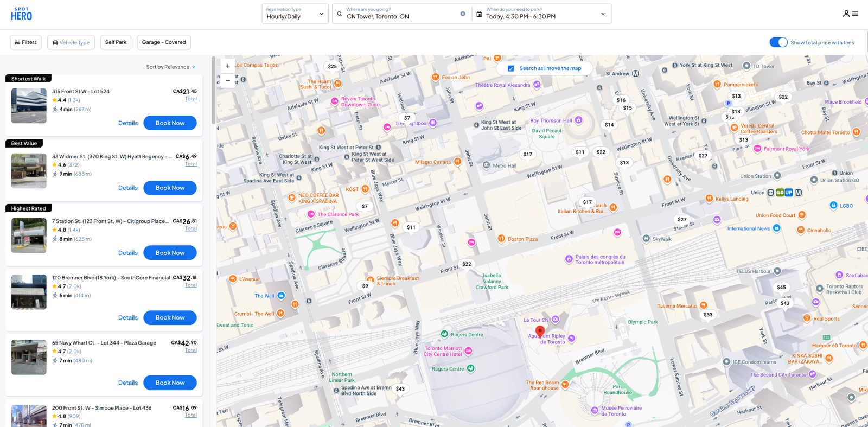Click the KŌST restaurant icon
The height and width of the screenshot is (427, 868).
click(x=365, y=189)
